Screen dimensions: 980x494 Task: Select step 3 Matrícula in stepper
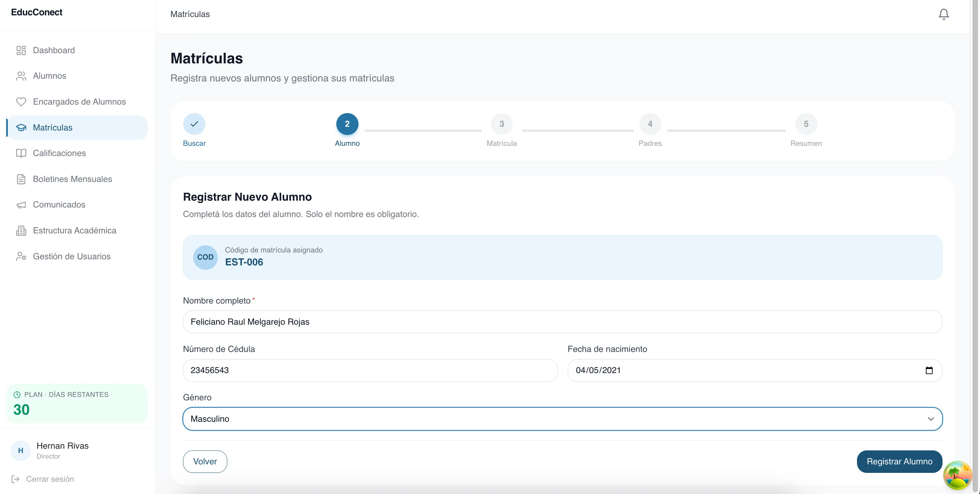click(x=501, y=124)
